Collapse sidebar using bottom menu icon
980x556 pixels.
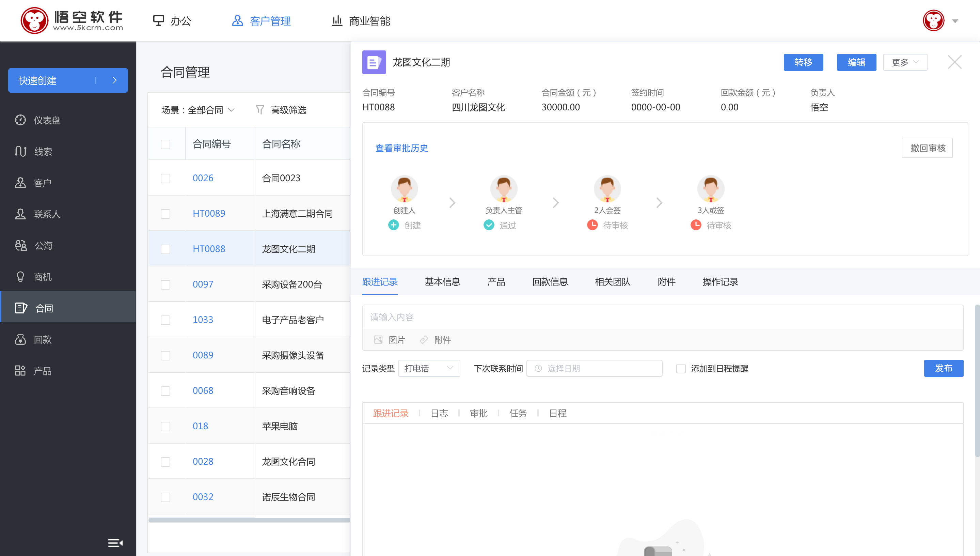(x=114, y=543)
